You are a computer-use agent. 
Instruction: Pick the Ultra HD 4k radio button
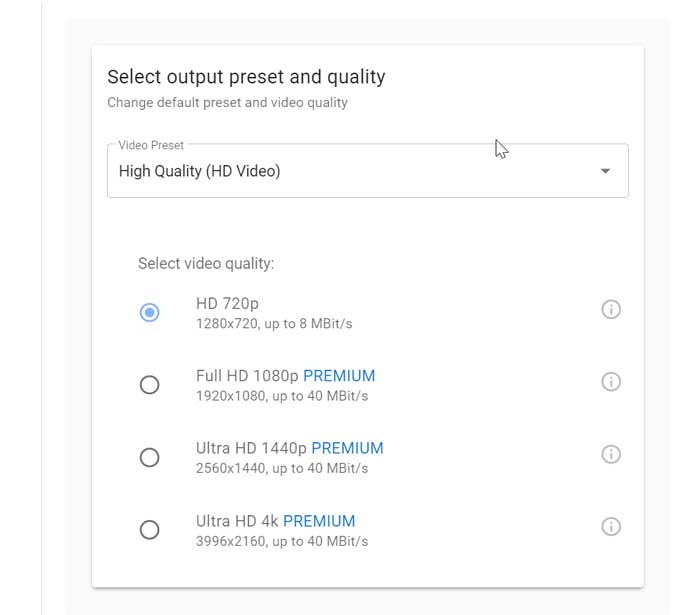[x=149, y=529]
